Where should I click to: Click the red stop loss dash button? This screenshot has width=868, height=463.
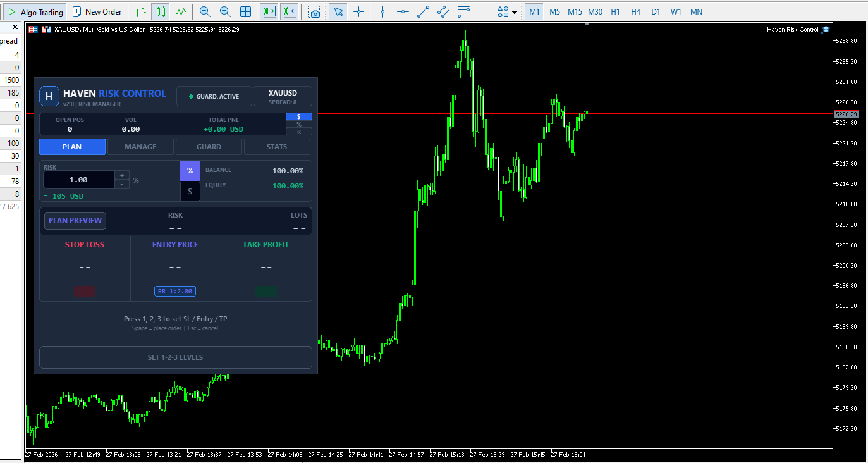coord(85,292)
